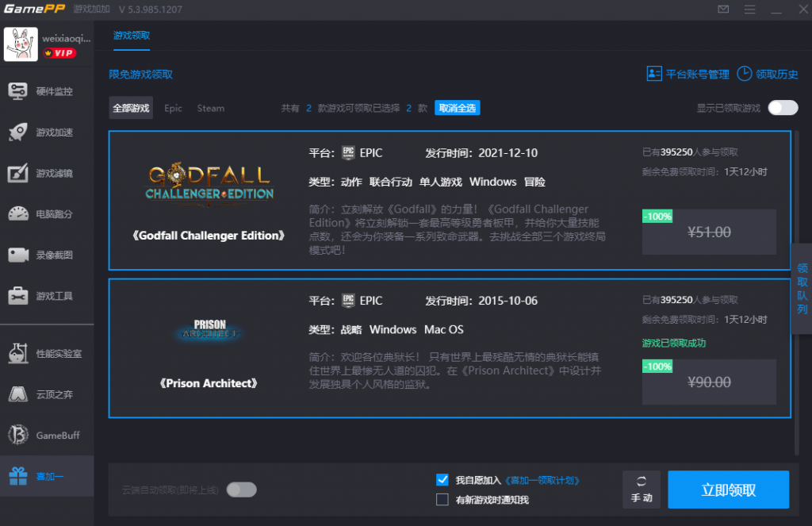
Task: Click Godfall Challenger Edition logo thumbnail
Action: 209,184
